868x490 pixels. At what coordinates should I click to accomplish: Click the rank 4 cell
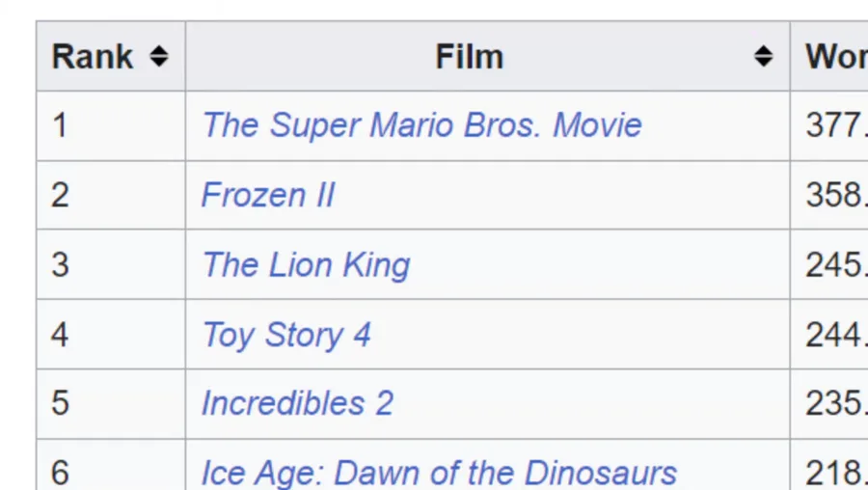click(x=60, y=335)
